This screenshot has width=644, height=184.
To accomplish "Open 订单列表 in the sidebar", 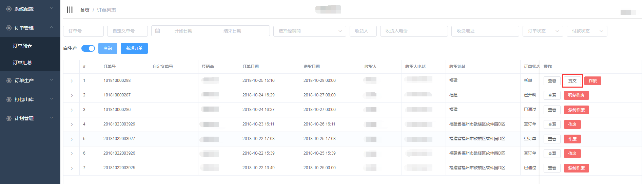I will (x=22, y=46).
